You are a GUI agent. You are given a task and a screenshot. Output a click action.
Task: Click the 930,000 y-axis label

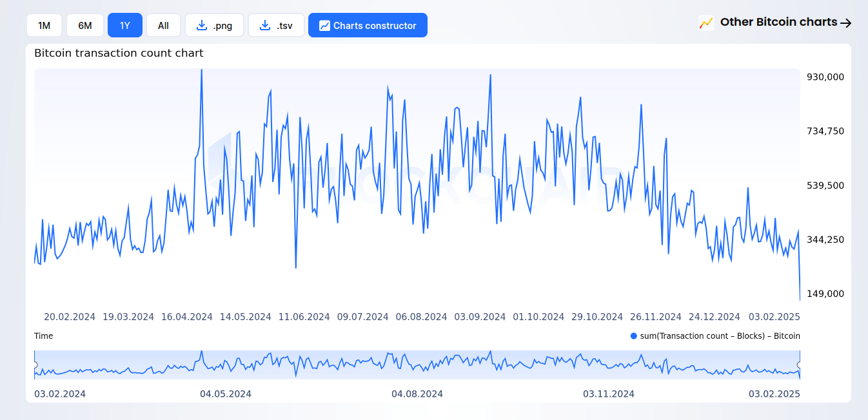pyautogui.click(x=825, y=77)
